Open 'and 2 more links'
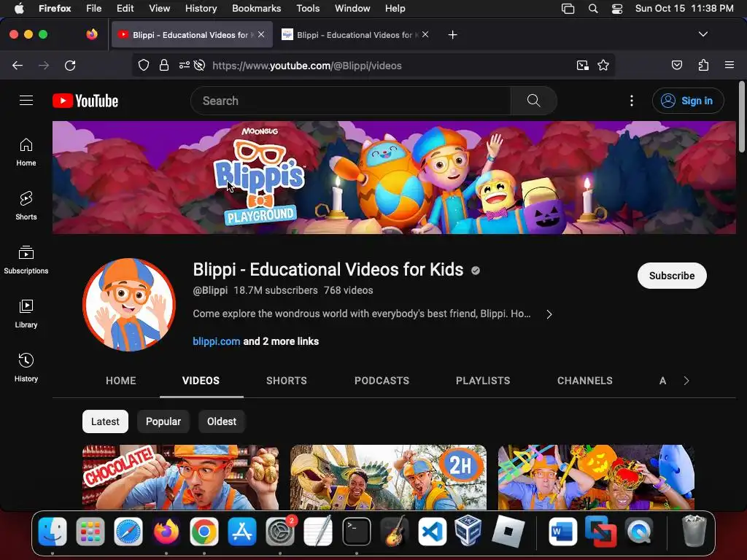Viewport: 747px width, 560px height. point(281,341)
